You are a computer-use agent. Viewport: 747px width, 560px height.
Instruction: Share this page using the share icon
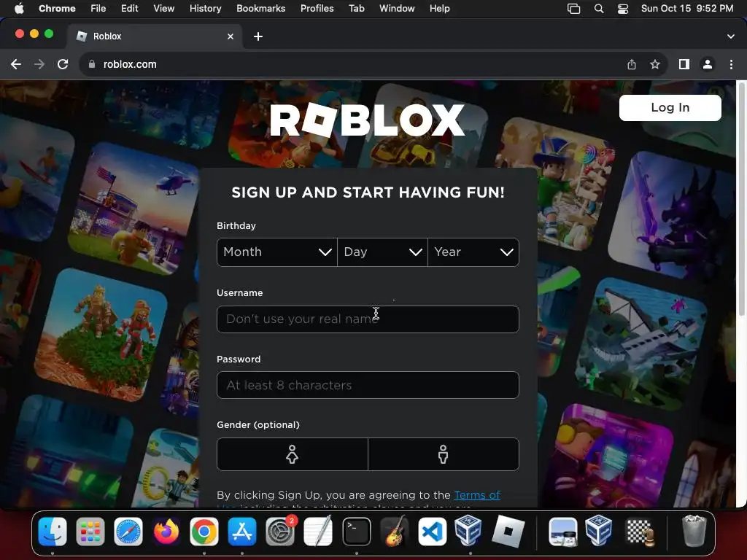tap(632, 64)
